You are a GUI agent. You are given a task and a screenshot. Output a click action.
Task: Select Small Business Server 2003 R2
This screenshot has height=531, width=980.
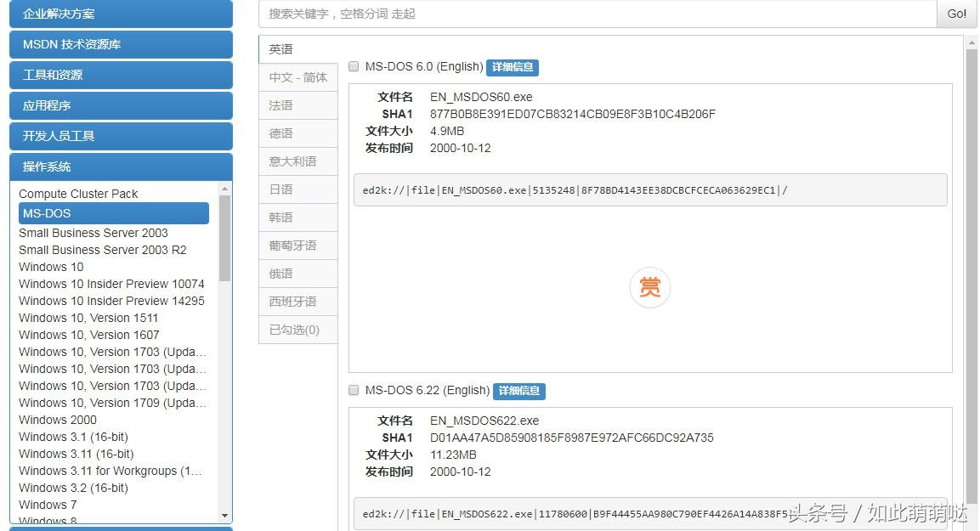(x=103, y=250)
